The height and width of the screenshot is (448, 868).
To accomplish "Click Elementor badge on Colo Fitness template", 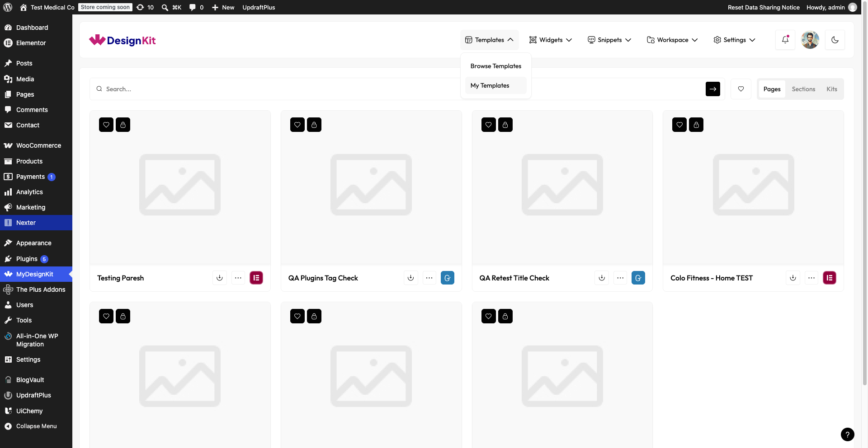I will pos(830,278).
